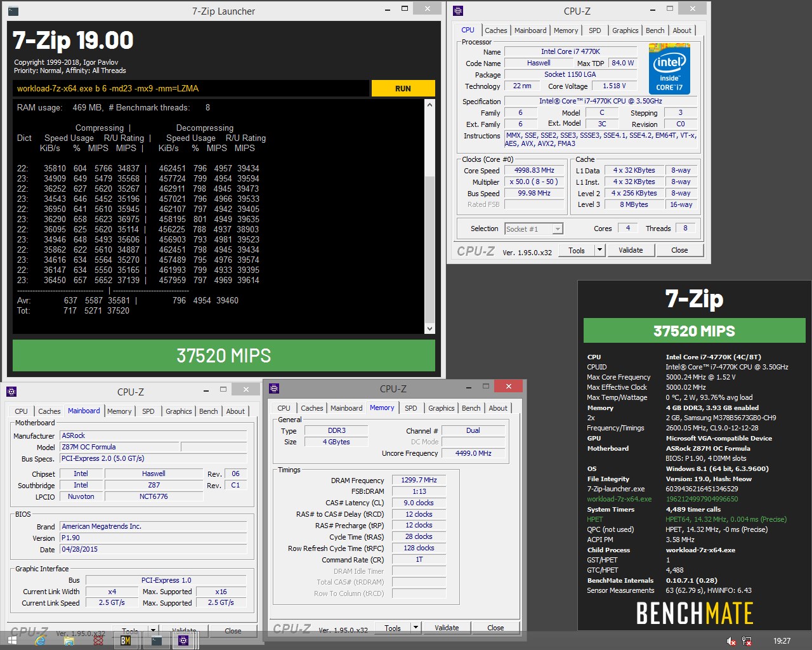Click the workload-7z-x64.exe command line field
The height and width of the screenshot is (650, 812).
coord(191,88)
